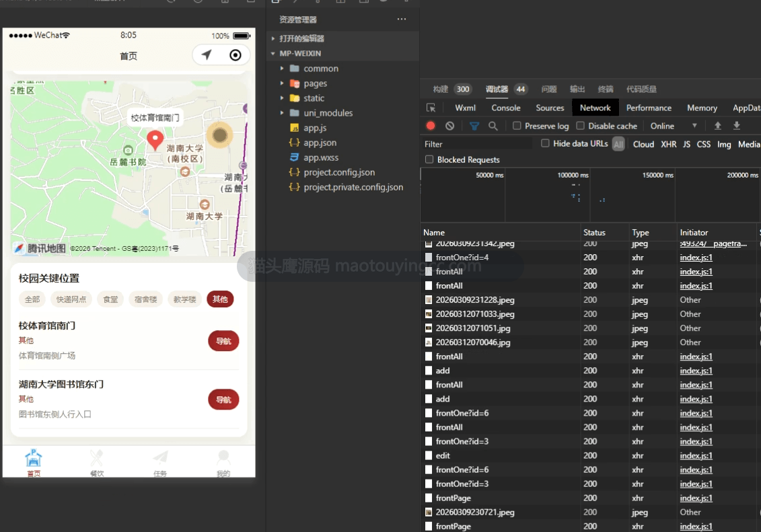Screen dimensions: 761x532
Task: Clear the network log
Action: [x=450, y=126]
